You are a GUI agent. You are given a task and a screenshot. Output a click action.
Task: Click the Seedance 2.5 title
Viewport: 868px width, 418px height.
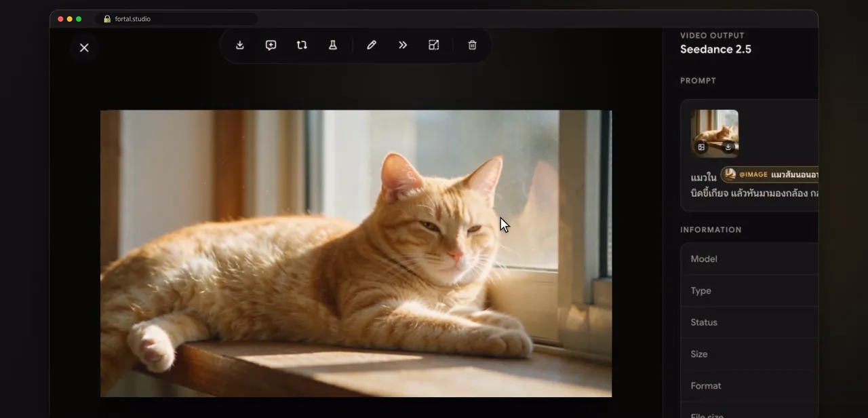pyautogui.click(x=715, y=49)
